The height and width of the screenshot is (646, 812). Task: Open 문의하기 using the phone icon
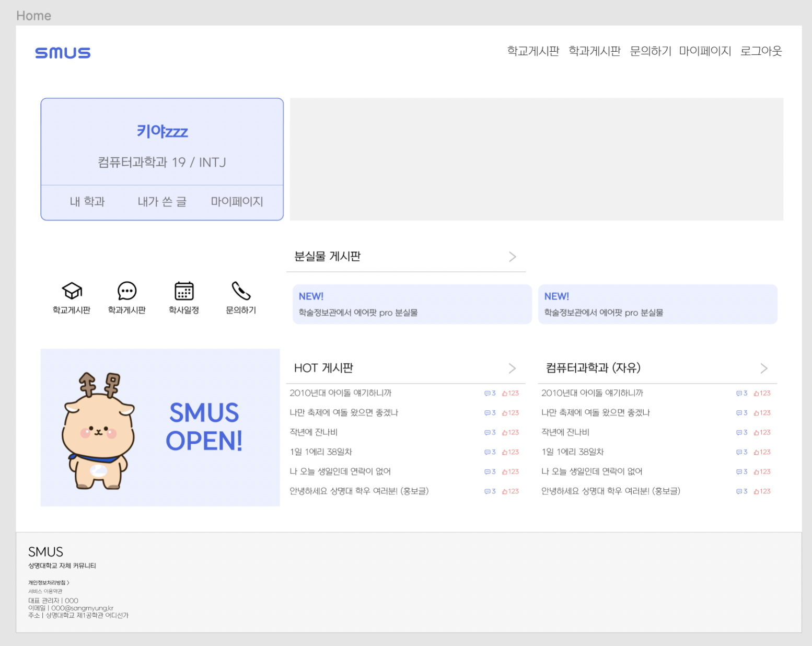(240, 292)
